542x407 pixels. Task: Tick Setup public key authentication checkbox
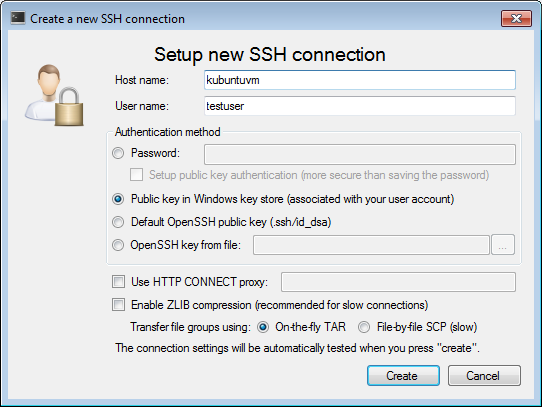click(137, 175)
